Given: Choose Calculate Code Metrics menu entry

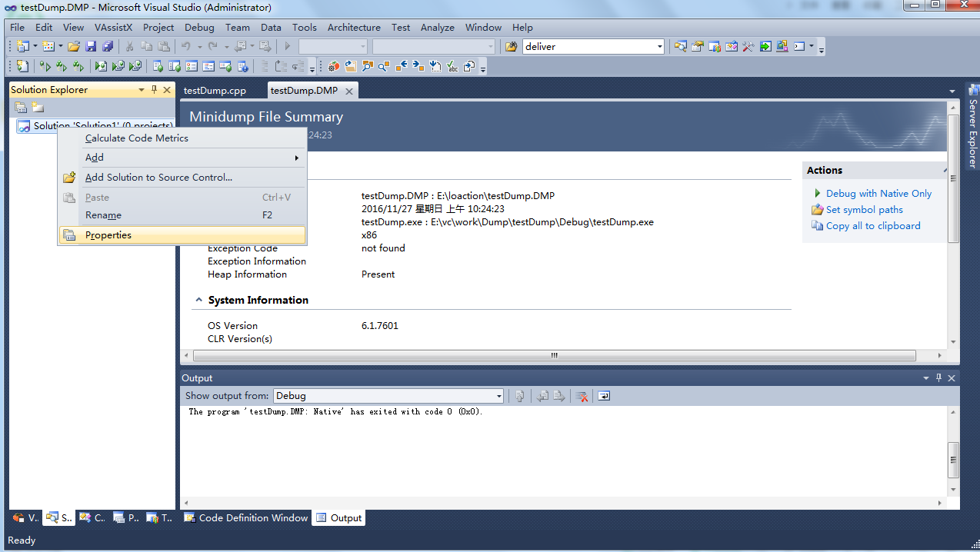Looking at the screenshot, I should [x=182, y=138].
